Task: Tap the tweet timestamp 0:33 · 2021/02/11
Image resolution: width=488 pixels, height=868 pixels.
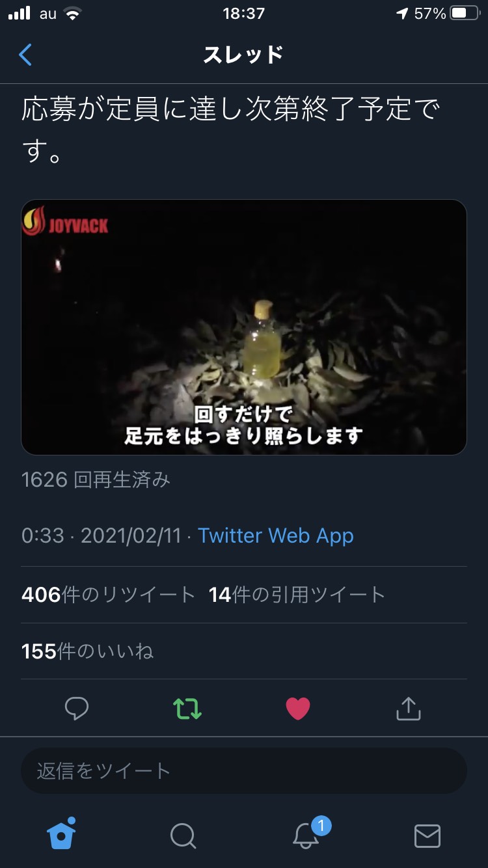Action: pyautogui.click(x=102, y=536)
